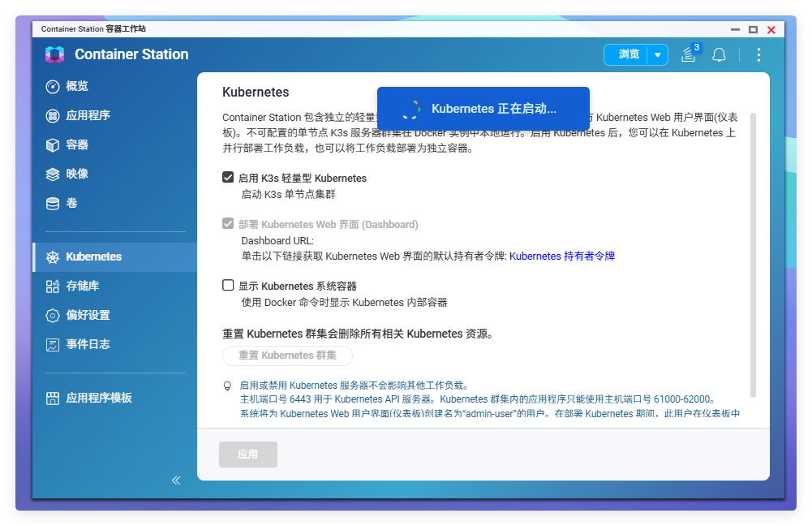Enable 显示 Kubernetes 系统容器 checkbox

click(228, 286)
